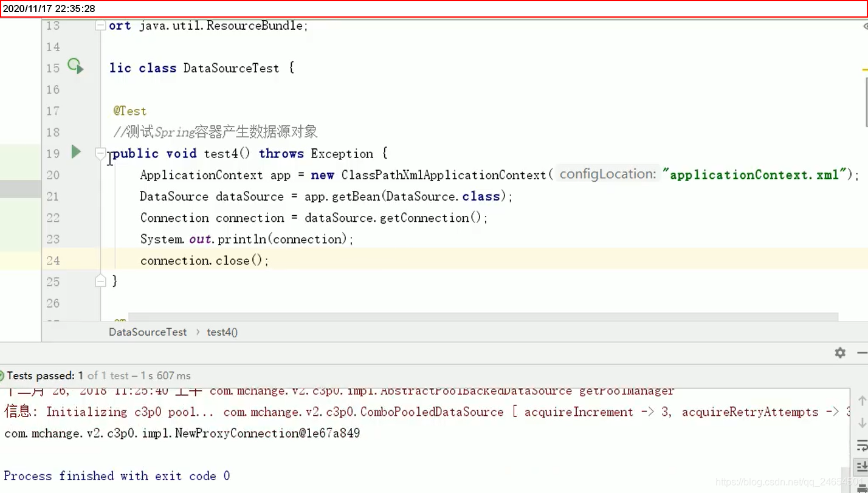Toggle scroll to end of console

tap(862, 467)
